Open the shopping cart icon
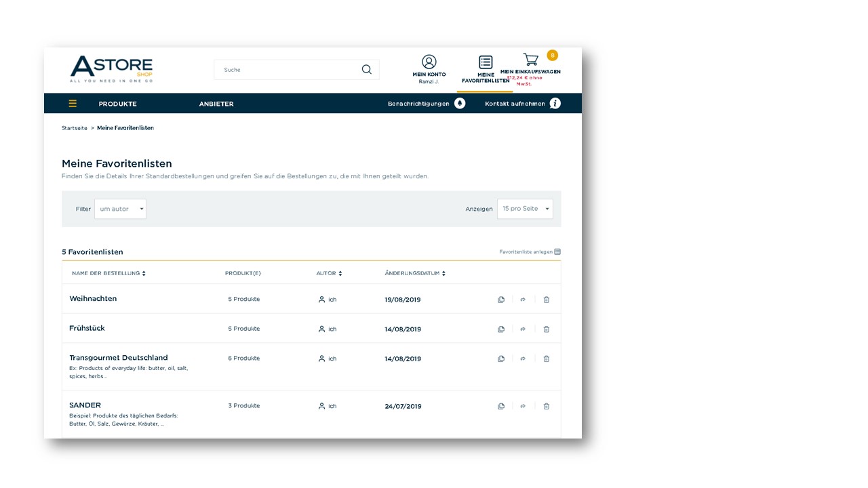The width and height of the screenshot is (868, 488). 531,60
